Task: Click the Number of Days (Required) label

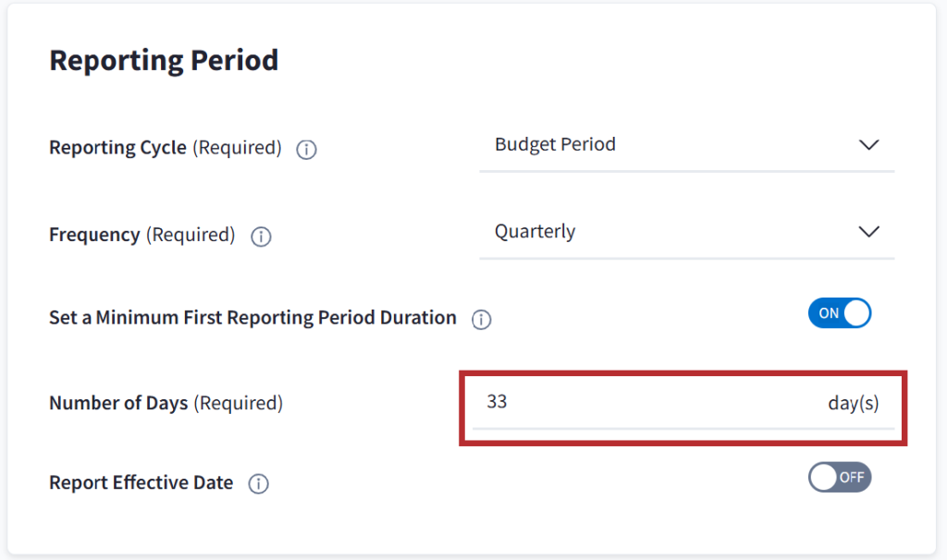Action: click(166, 403)
